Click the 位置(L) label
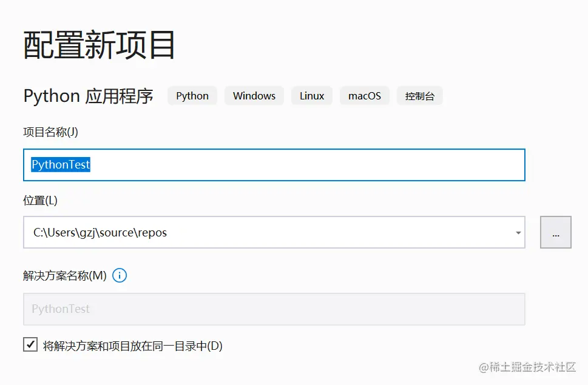The width and height of the screenshot is (588, 385). pyautogui.click(x=40, y=200)
